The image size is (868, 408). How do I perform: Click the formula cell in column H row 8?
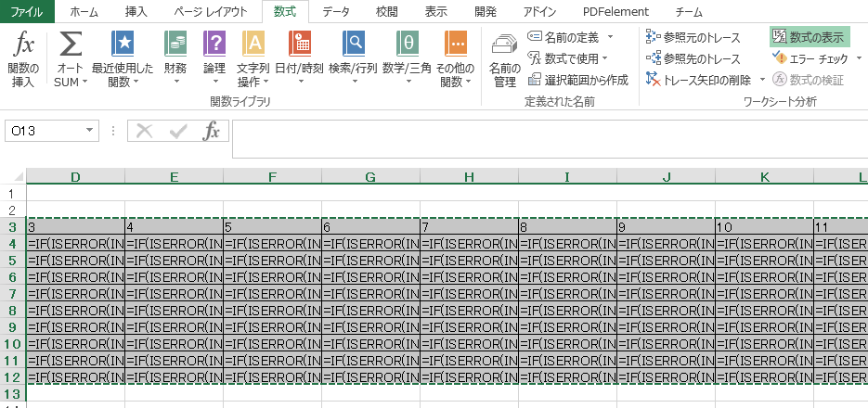coord(470,311)
